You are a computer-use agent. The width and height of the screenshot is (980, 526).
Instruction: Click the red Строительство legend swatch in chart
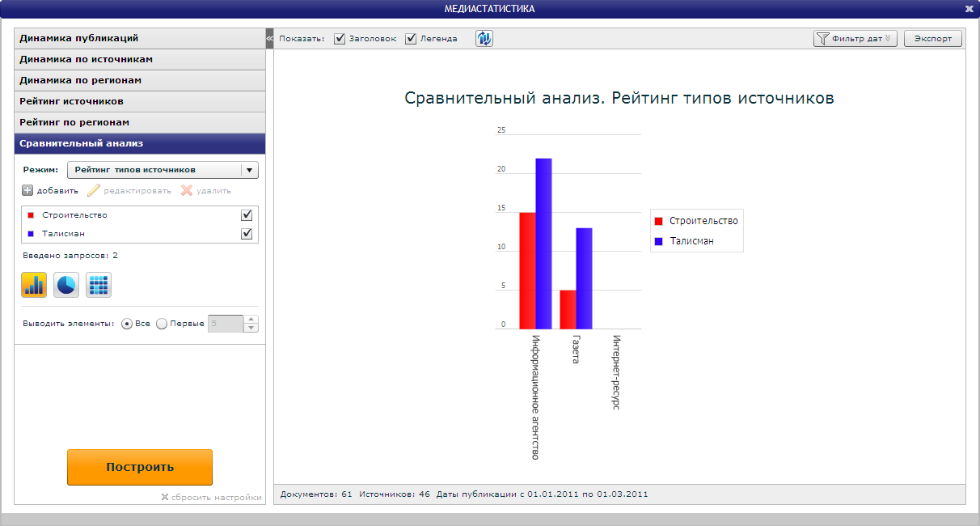(659, 221)
